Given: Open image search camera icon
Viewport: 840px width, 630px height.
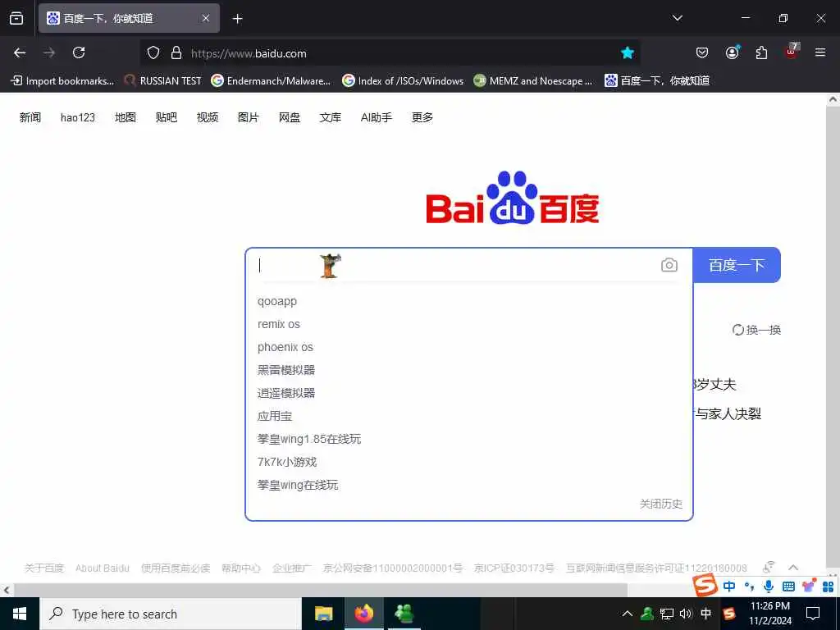Looking at the screenshot, I should tap(669, 265).
